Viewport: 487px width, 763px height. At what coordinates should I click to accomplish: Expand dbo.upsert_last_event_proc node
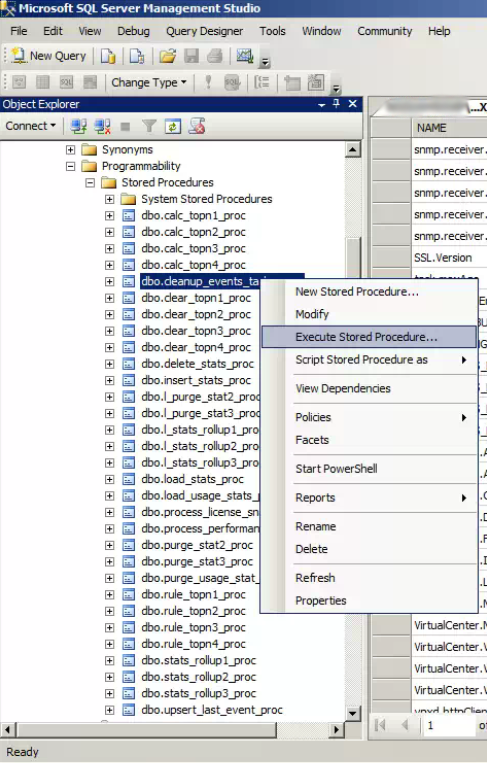tap(109, 710)
